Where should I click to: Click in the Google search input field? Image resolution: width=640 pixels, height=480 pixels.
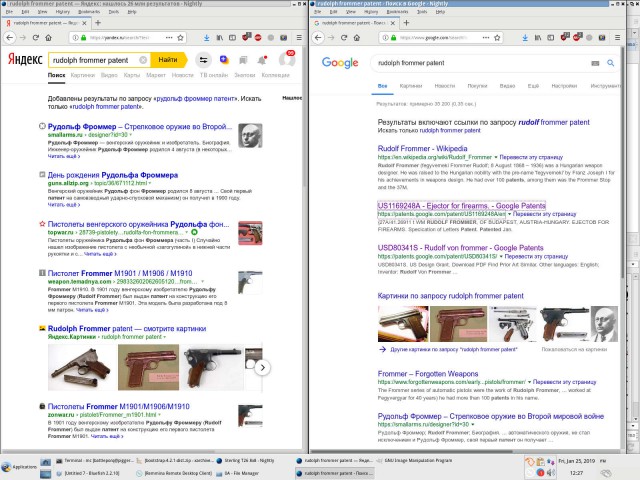(x=482, y=63)
